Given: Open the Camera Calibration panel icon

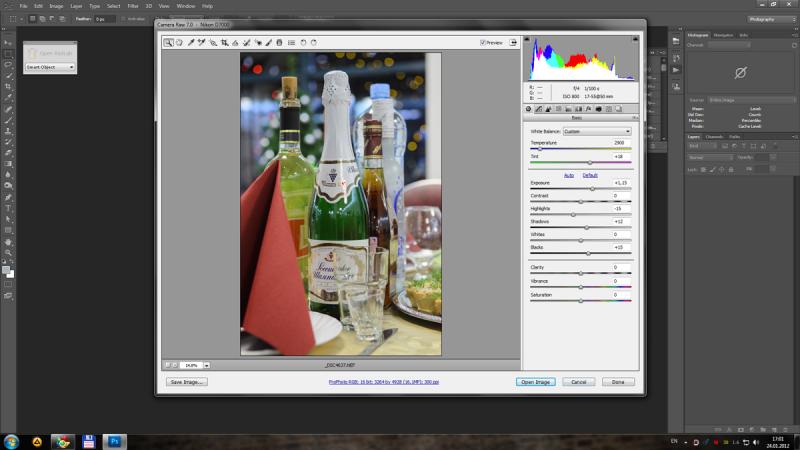Looking at the screenshot, I should [x=598, y=109].
